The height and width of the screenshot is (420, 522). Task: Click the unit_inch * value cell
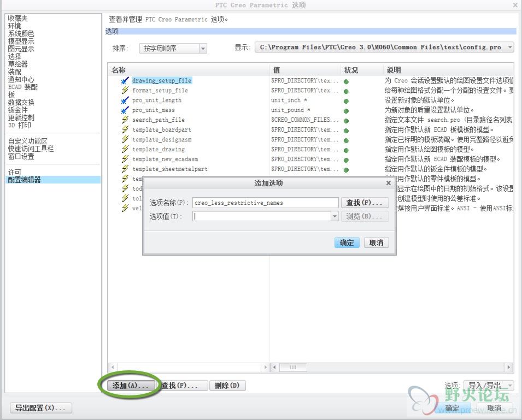(289, 100)
